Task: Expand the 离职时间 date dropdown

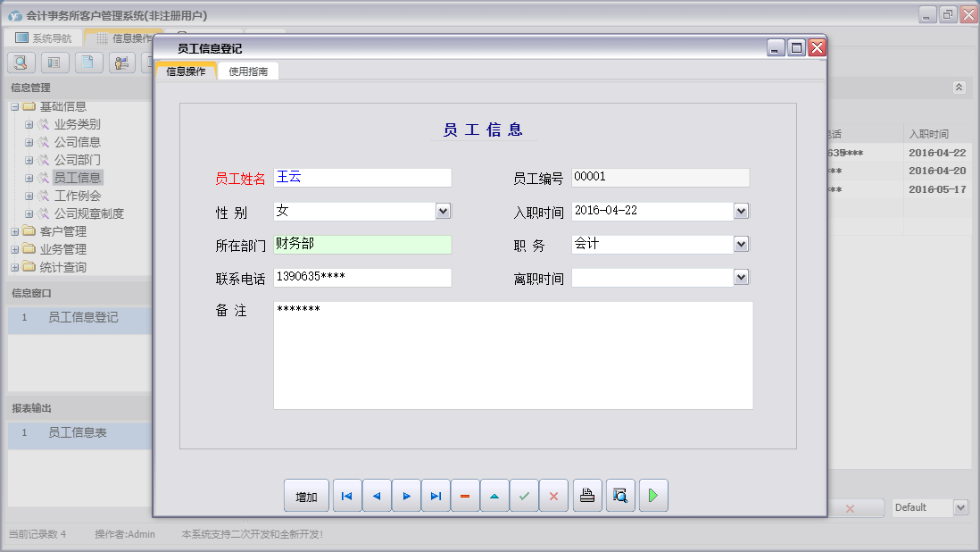Action: point(741,278)
